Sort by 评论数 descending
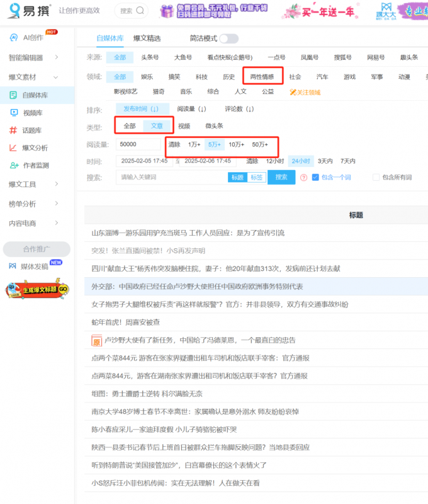This screenshot has width=428, height=504. click(x=240, y=109)
